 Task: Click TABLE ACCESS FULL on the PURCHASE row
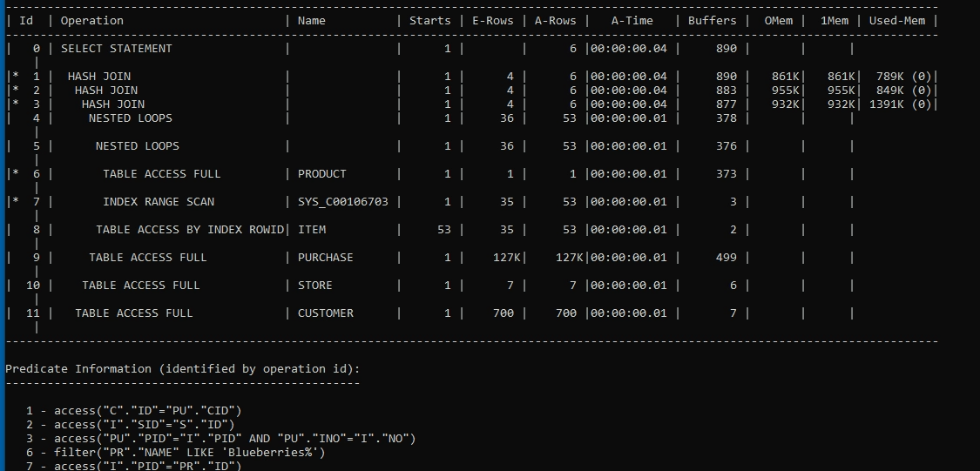click(148, 258)
